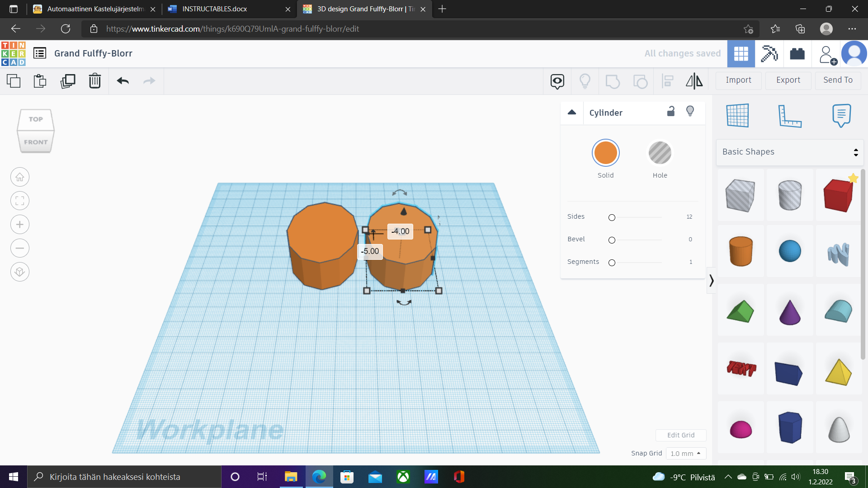Switch to the INSTRUCTABLES.docx browser tab
The image size is (868, 488).
[x=215, y=9]
